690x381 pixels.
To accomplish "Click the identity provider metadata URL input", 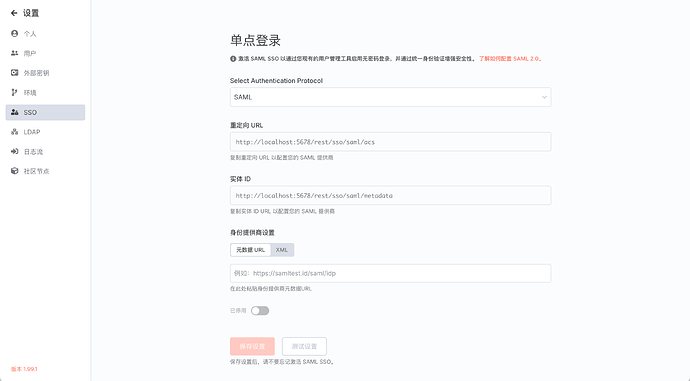I will click(x=390, y=273).
